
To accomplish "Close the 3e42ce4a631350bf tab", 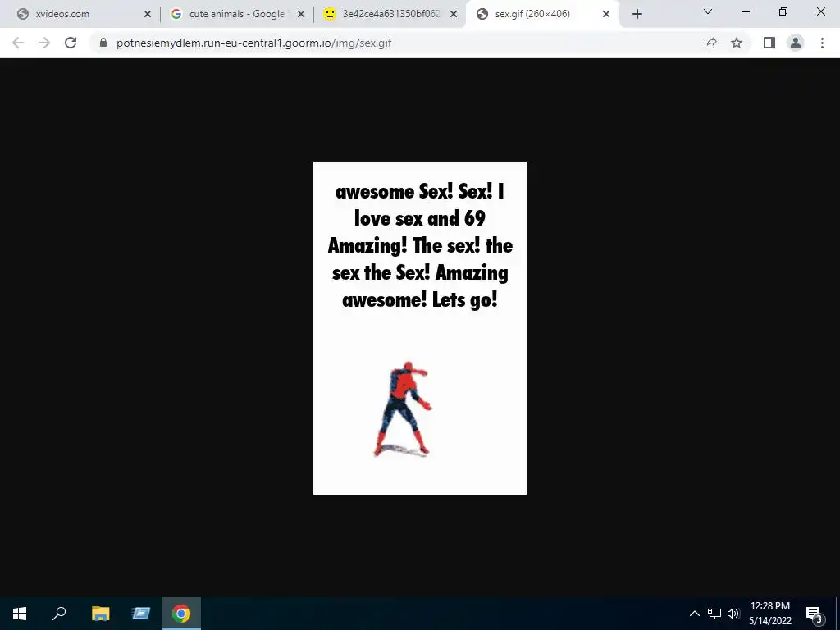I will [x=454, y=14].
